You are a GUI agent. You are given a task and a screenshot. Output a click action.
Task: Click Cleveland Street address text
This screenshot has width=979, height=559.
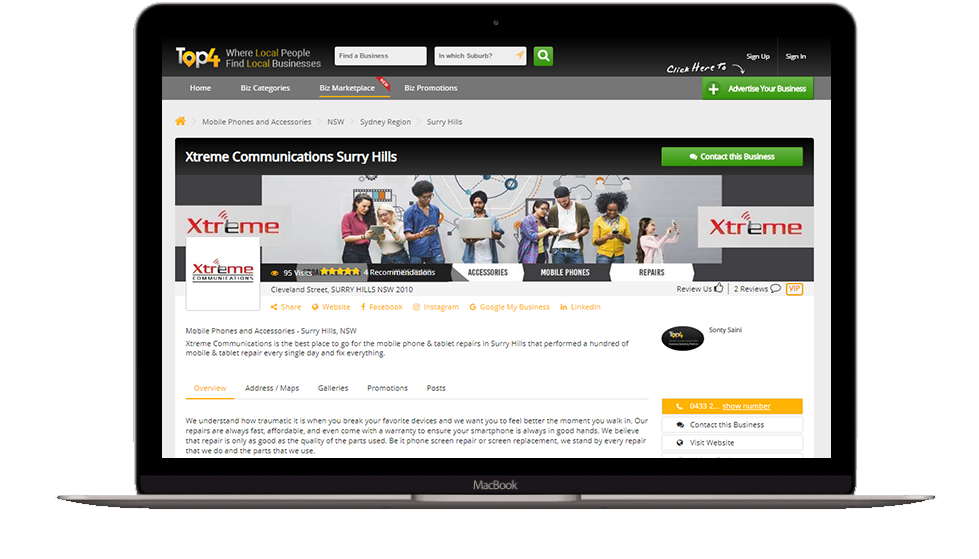pos(342,290)
